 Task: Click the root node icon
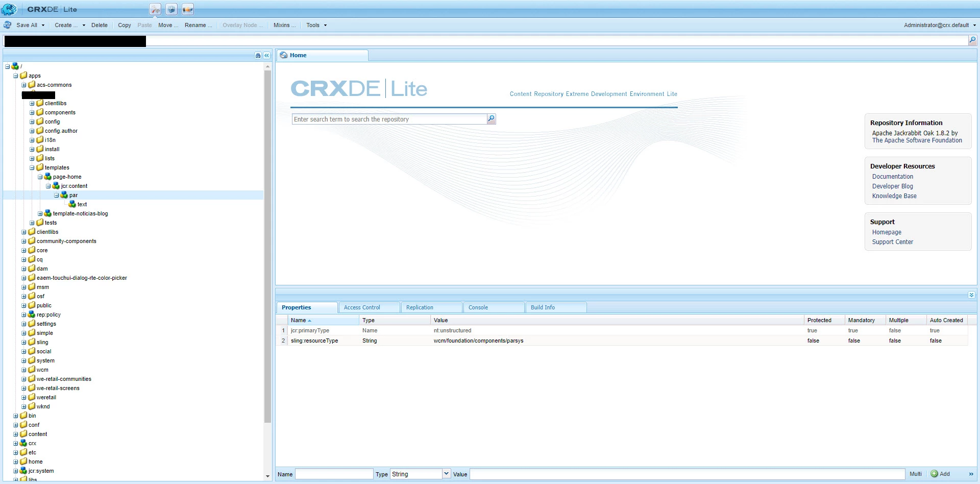click(15, 66)
